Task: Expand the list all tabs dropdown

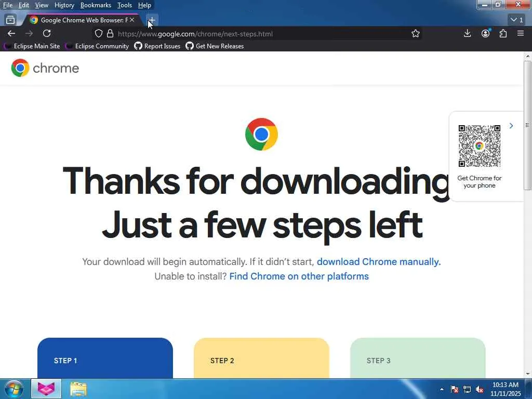Action: coord(517,20)
